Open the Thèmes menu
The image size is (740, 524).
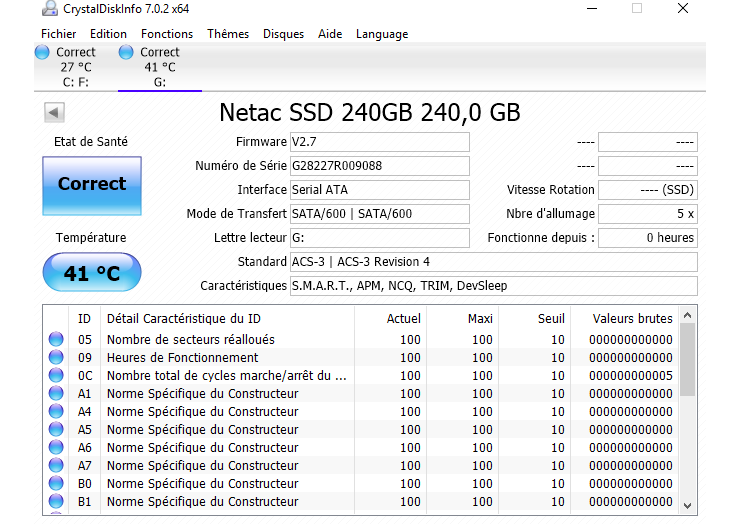pos(227,34)
